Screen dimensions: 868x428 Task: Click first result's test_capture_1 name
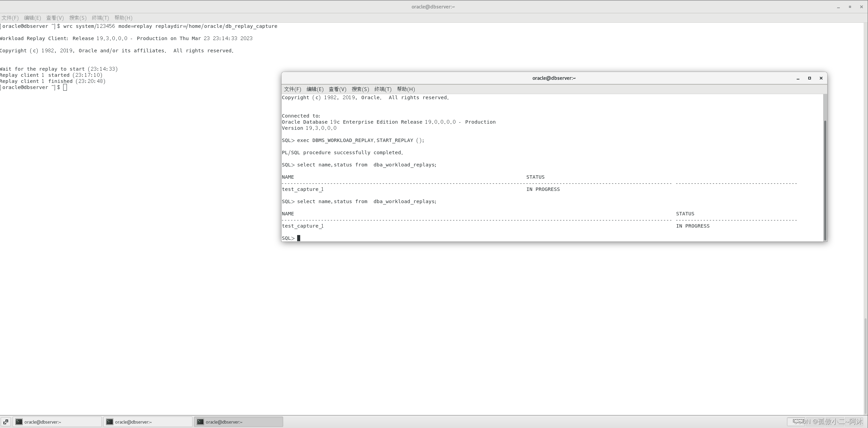[303, 189]
